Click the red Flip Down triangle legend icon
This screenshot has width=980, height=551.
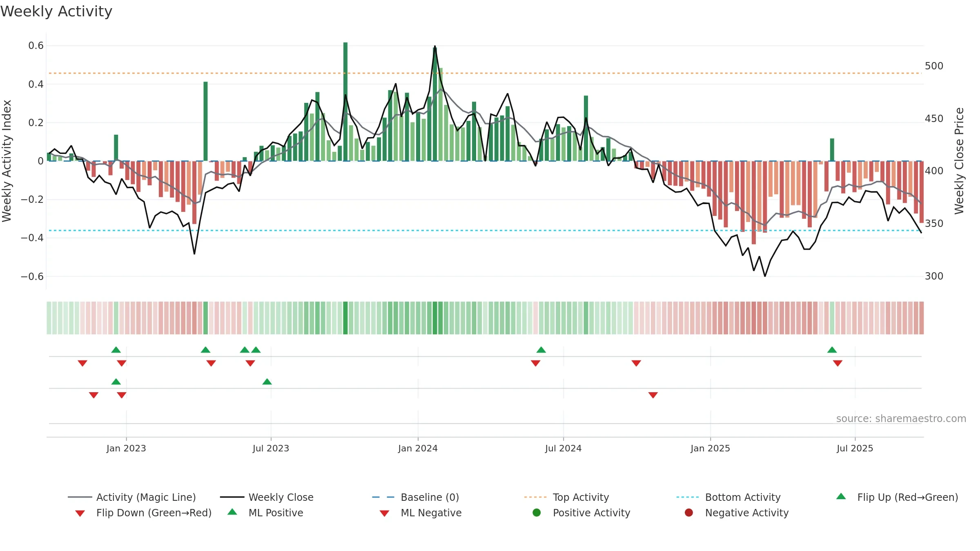pyautogui.click(x=80, y=513)
